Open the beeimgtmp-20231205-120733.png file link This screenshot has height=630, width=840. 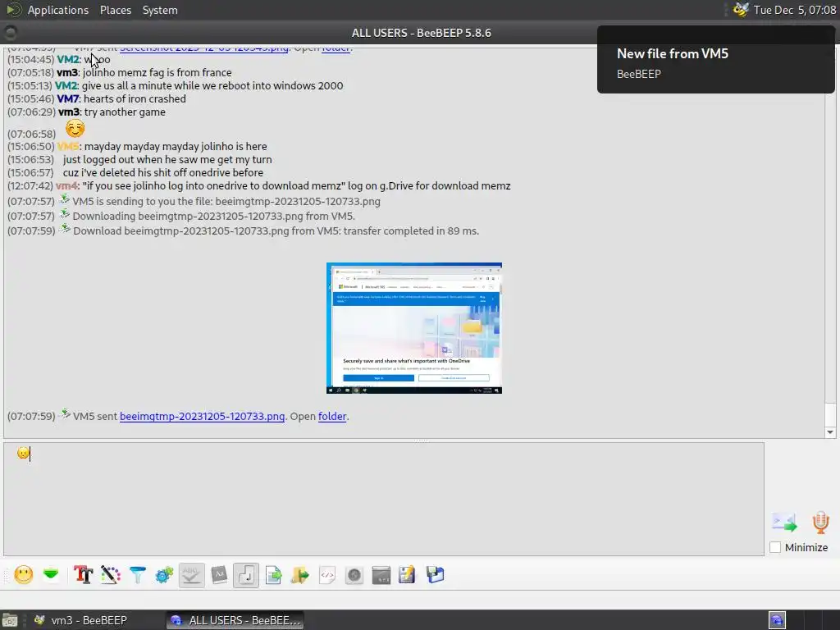[x=202, y=416]
